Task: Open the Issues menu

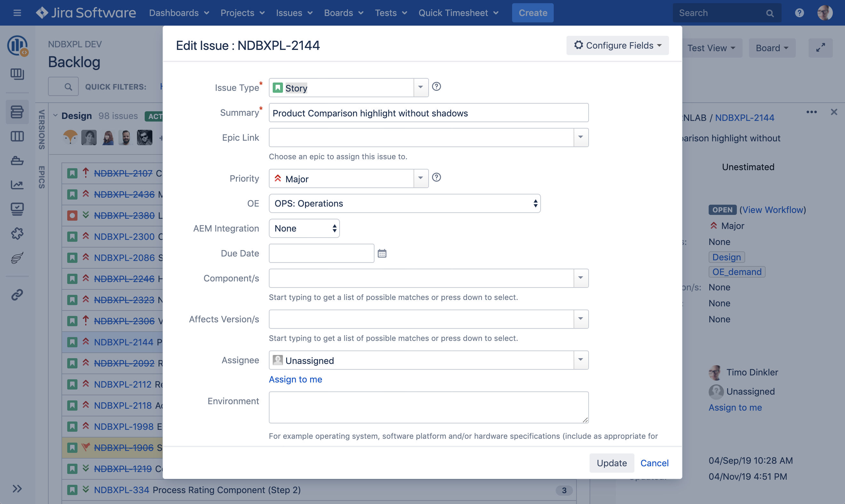Action: pyautogui.click(x=294, y=13)
